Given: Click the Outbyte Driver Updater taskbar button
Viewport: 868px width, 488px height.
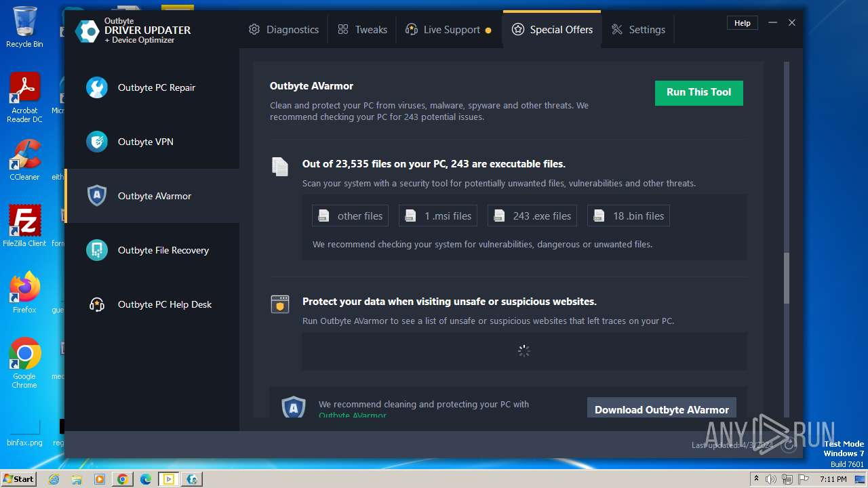Looking at the screenshot, I should click(192, 479).
